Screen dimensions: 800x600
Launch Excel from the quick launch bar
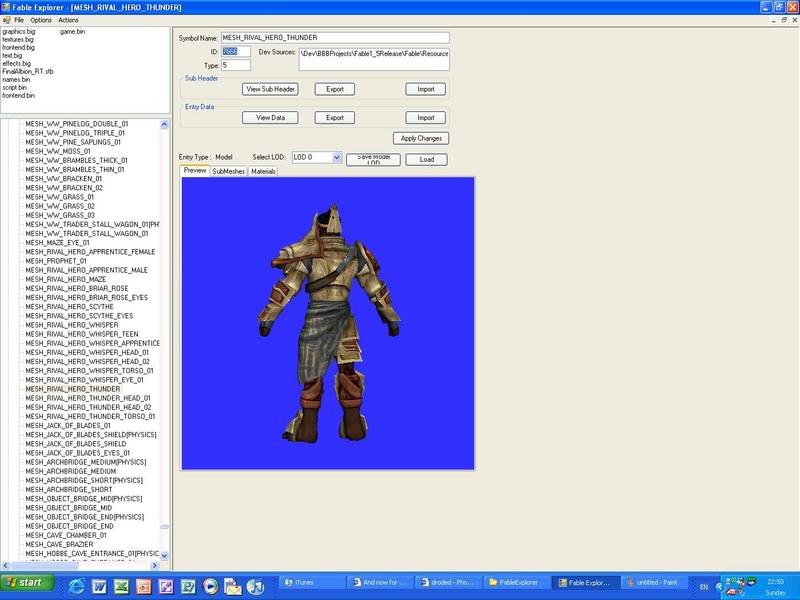point(121,585)
